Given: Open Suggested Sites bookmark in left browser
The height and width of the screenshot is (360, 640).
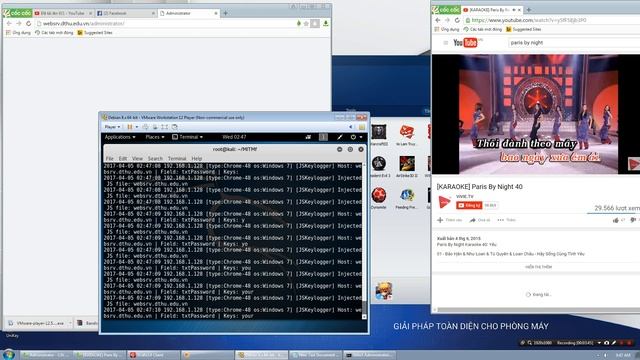Looking at the screenshot, I should (95, 33).
